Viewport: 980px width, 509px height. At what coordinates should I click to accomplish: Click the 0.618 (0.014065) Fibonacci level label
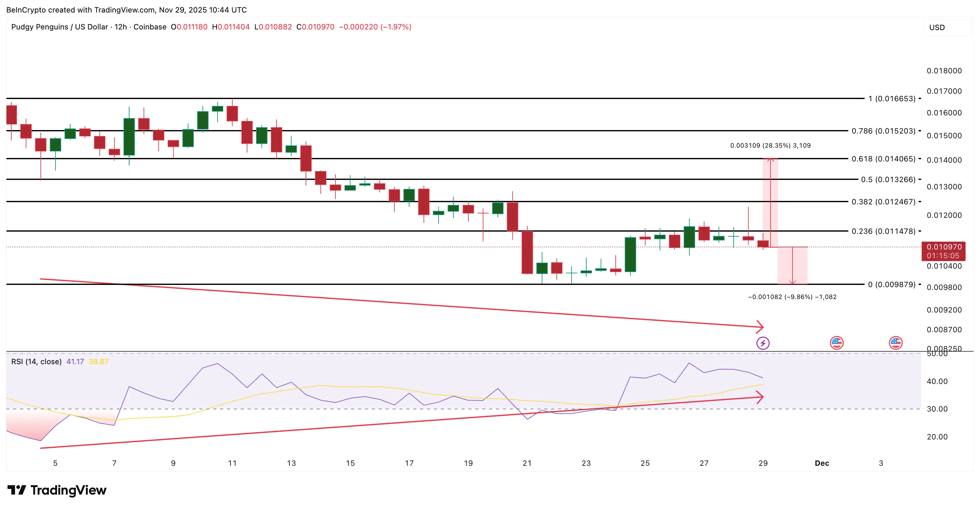(x=883, y=159)
